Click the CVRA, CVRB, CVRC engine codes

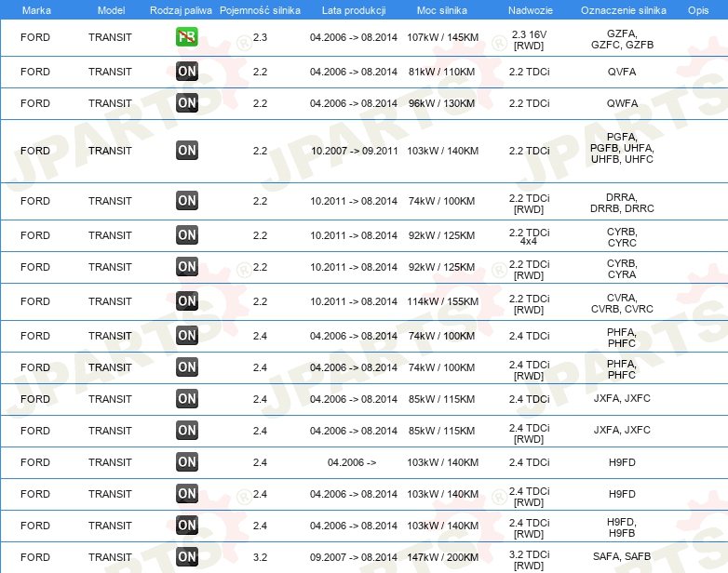(x=622, y=303)
